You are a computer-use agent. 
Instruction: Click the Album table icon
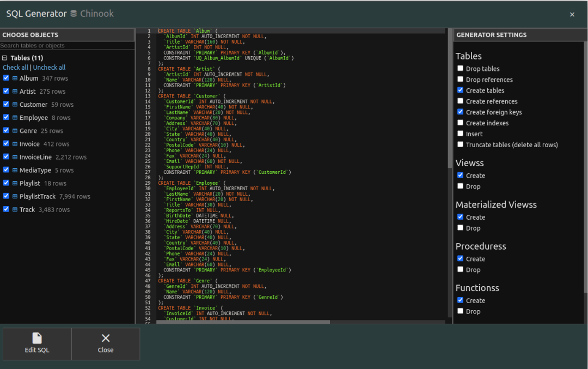pos(15,78)
